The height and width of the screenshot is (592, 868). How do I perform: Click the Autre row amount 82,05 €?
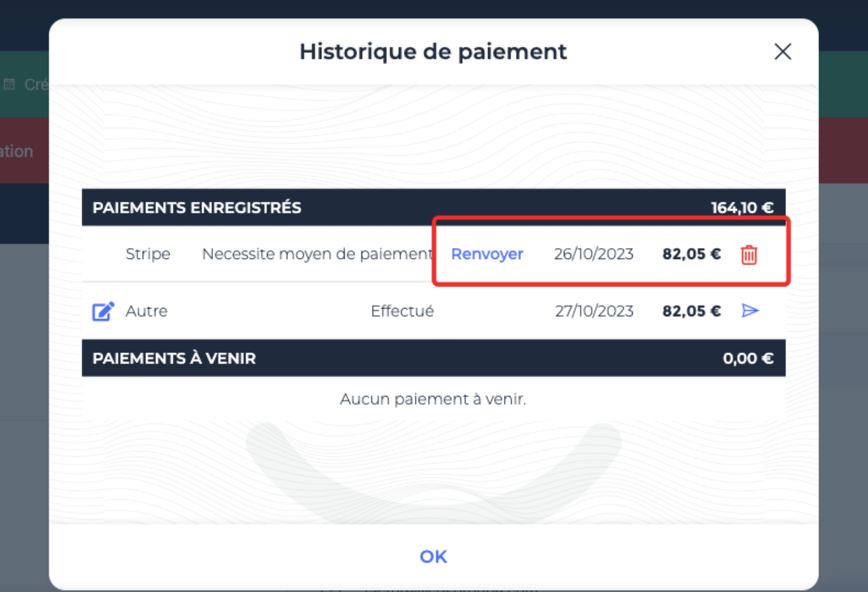pos(691,311)
